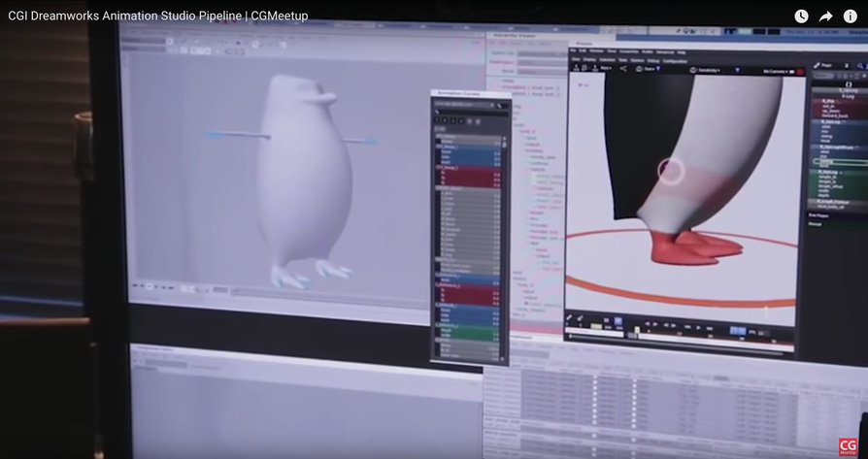
Task: Click the red record button beside No Camera
Action: [800, 72]
